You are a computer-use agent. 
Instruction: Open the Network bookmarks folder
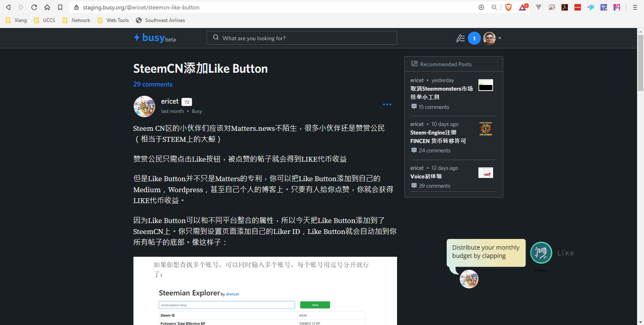pyautogui.click(x=76, y=20)
